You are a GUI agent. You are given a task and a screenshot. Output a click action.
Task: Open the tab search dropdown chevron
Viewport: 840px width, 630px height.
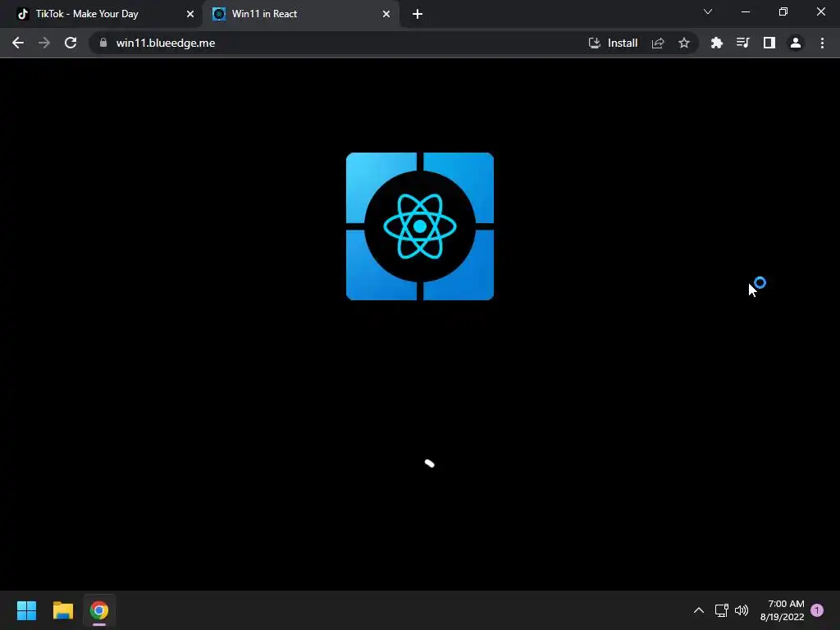click(708, 11)
